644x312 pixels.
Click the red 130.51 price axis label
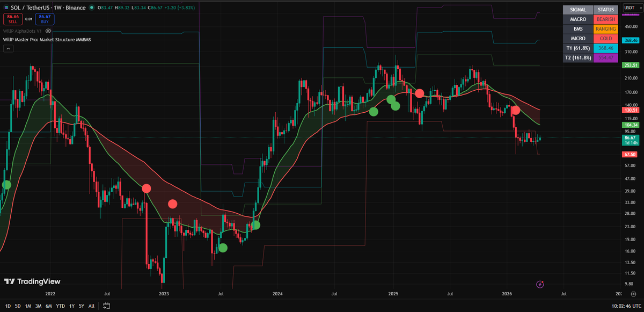pos(630,110)
